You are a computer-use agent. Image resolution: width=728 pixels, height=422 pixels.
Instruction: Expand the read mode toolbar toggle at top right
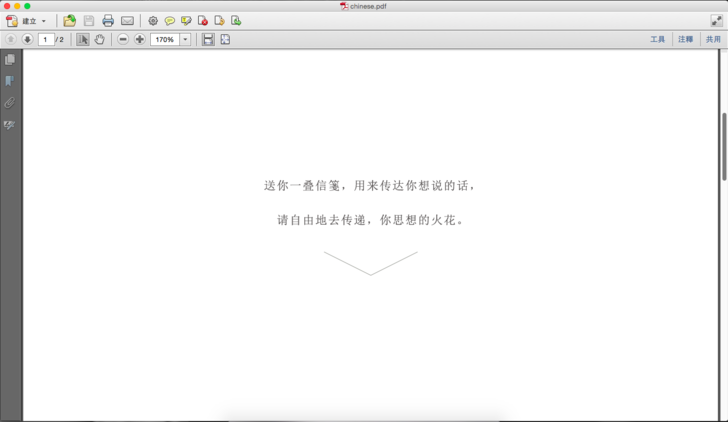tap(716, 21)
